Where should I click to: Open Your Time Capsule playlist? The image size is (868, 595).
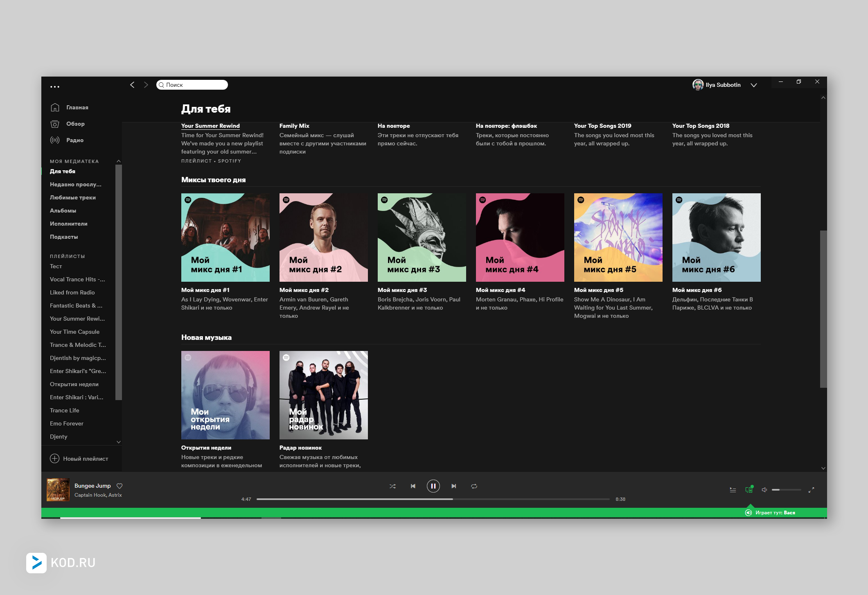[74, 332]
